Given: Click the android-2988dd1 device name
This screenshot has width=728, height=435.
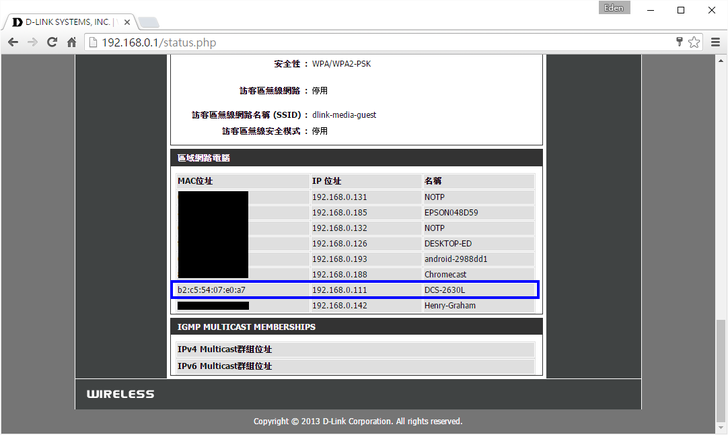Looking at the screenshot, I should 455,259.
